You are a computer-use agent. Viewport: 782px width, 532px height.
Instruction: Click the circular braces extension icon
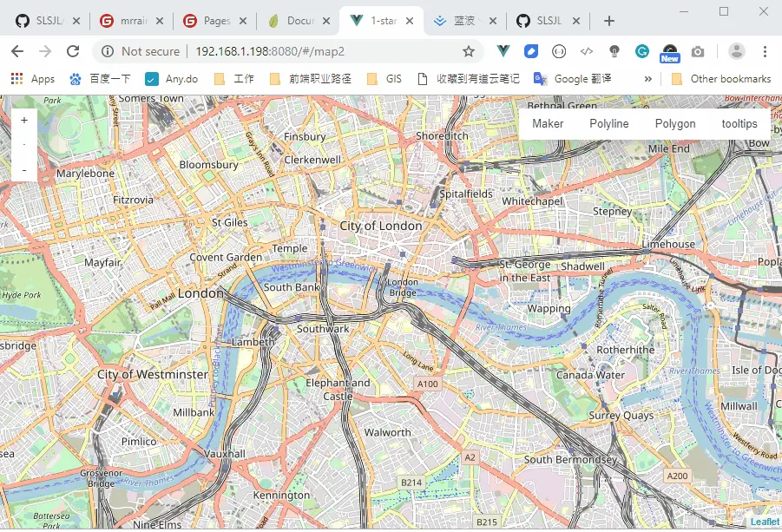(559, 51)
